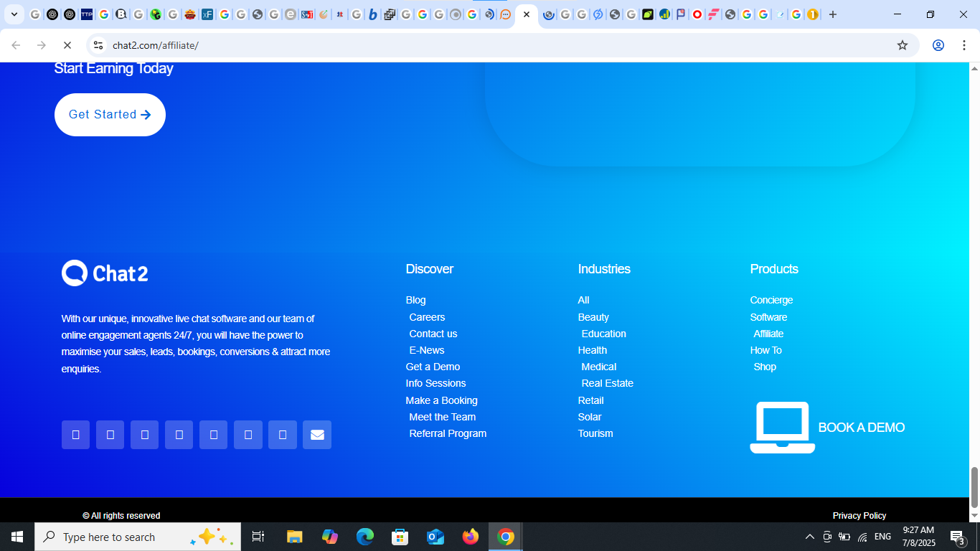Click the Get Started button

tap(110, 115)
